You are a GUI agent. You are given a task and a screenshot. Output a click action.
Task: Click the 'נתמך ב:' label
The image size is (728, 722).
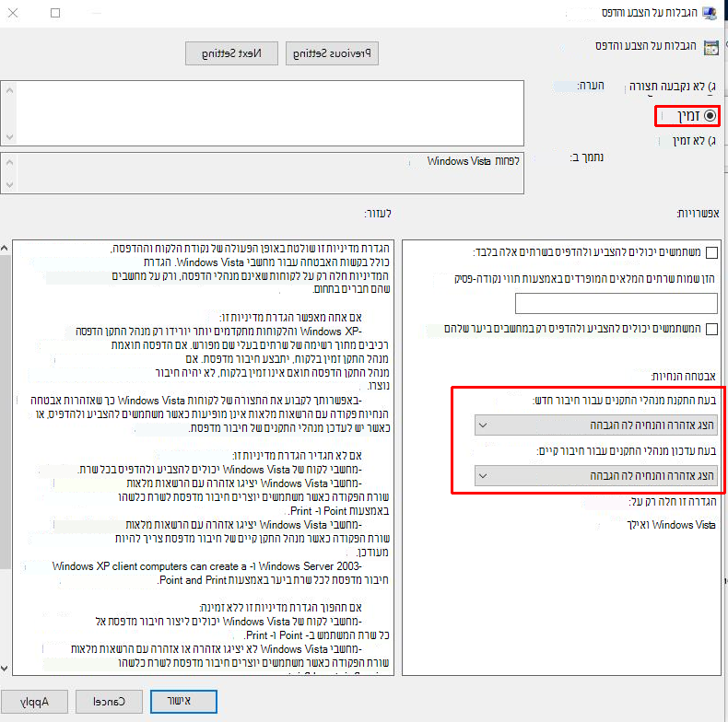coord(586,157)
